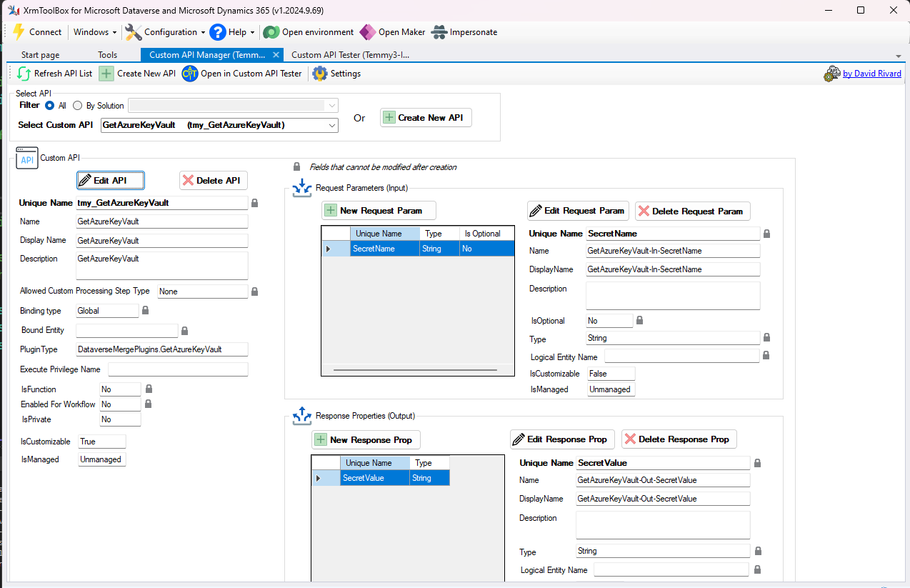Click the Impersonate spy icon

[x=439, y=32]
